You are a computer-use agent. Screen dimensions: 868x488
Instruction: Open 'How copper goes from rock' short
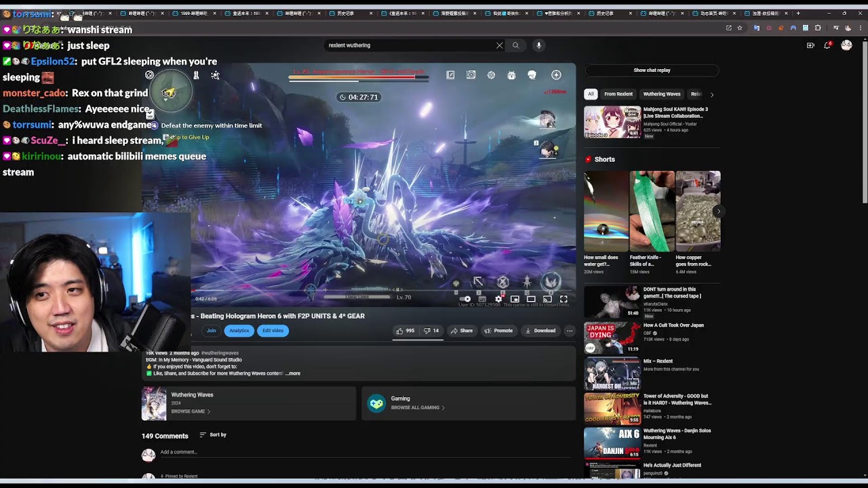point(698,211)
